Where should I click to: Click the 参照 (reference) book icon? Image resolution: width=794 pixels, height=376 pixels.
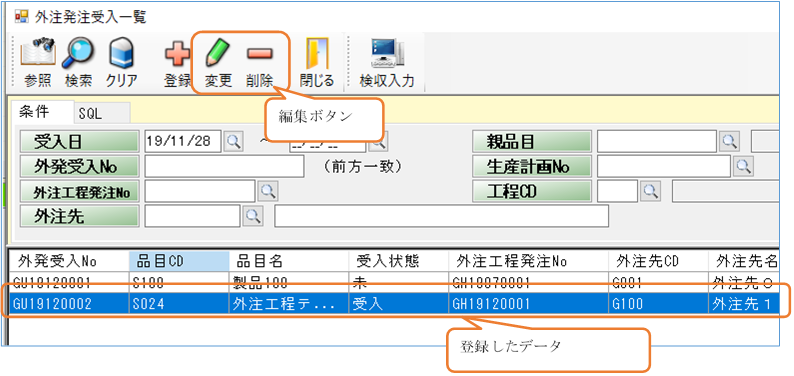pyautogui.click(x=37, y=53)
